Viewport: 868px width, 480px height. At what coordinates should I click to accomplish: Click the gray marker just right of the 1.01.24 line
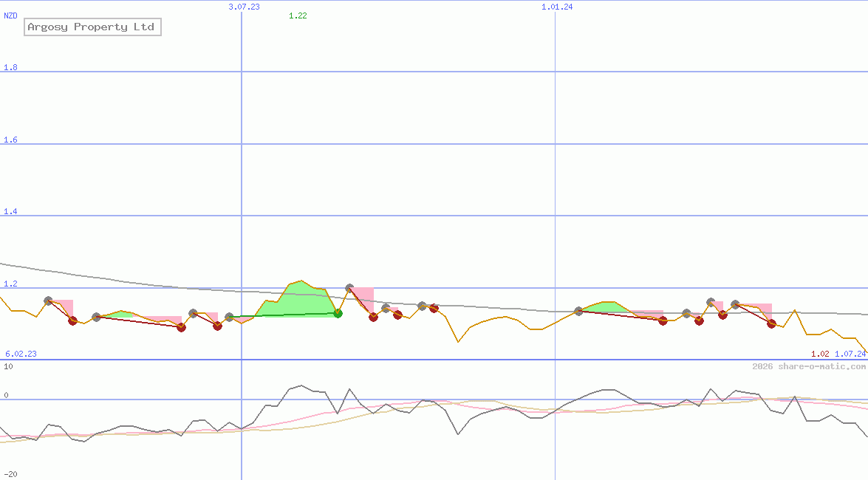pyautogui.click(x=578, y=311)
